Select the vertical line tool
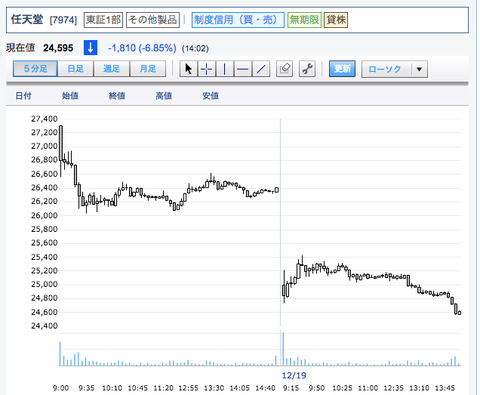This screenshot has height=395, width=480. (225, 69)
